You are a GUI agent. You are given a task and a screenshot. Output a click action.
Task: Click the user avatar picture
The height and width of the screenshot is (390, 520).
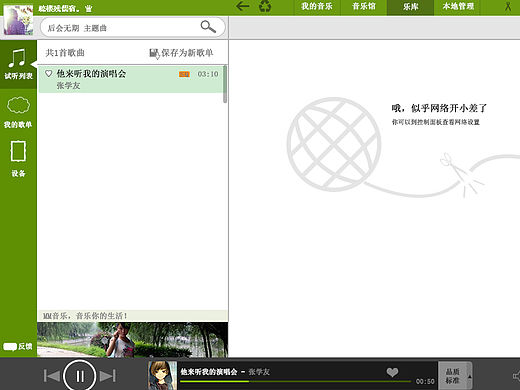pyautogui.click(x=18, y=20)
